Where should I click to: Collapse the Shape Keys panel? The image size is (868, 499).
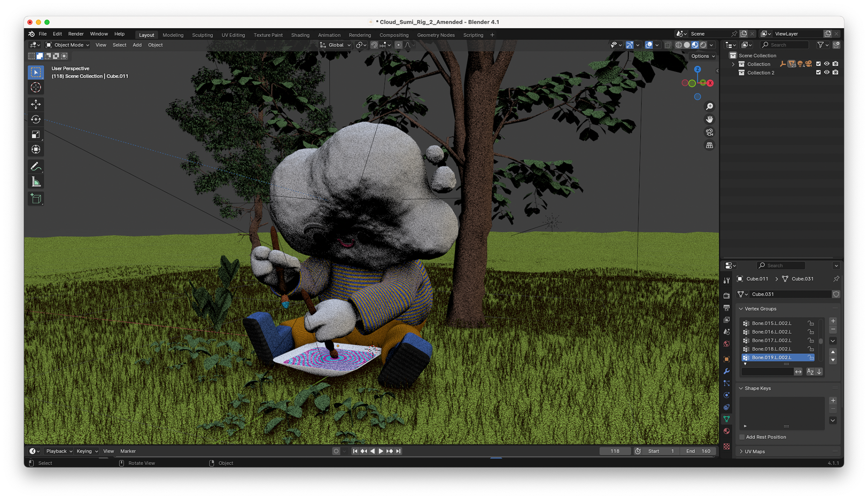pyautogui.click(x=741, y=388)
